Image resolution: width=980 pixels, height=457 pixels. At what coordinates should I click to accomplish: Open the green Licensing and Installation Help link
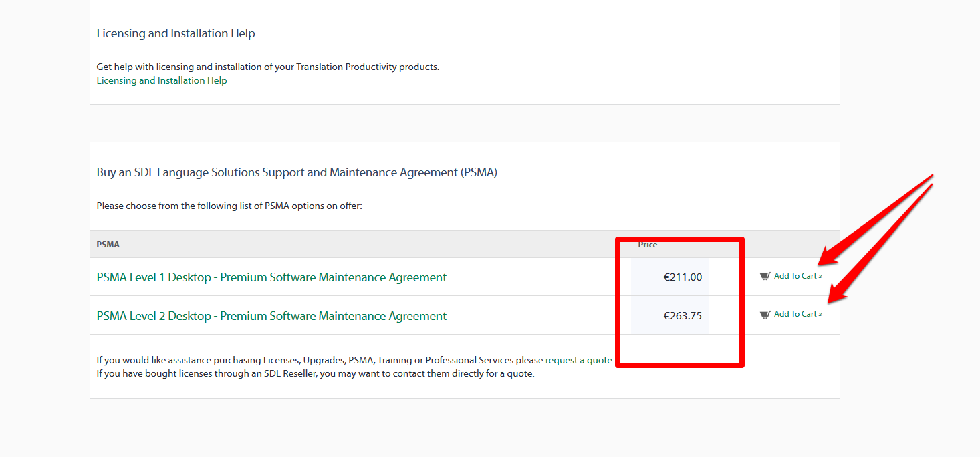pyautogui.click(x=162, y=80)
